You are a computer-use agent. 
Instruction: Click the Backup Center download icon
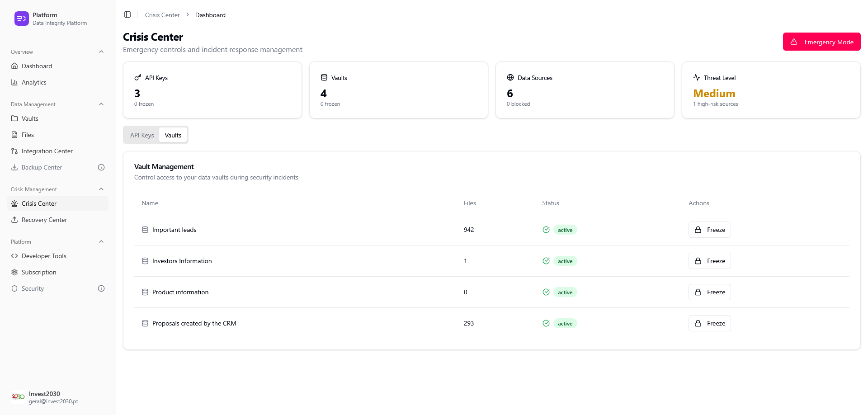(x=14, y=167)
